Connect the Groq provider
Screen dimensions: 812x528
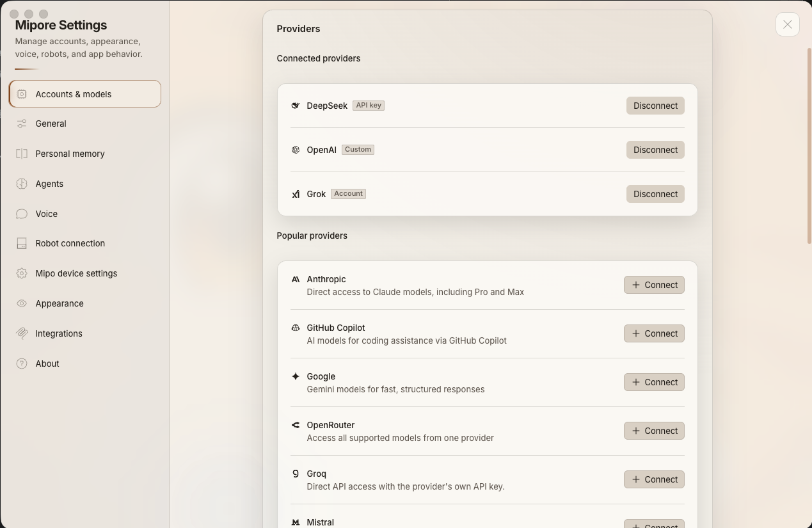click(654, 479)
